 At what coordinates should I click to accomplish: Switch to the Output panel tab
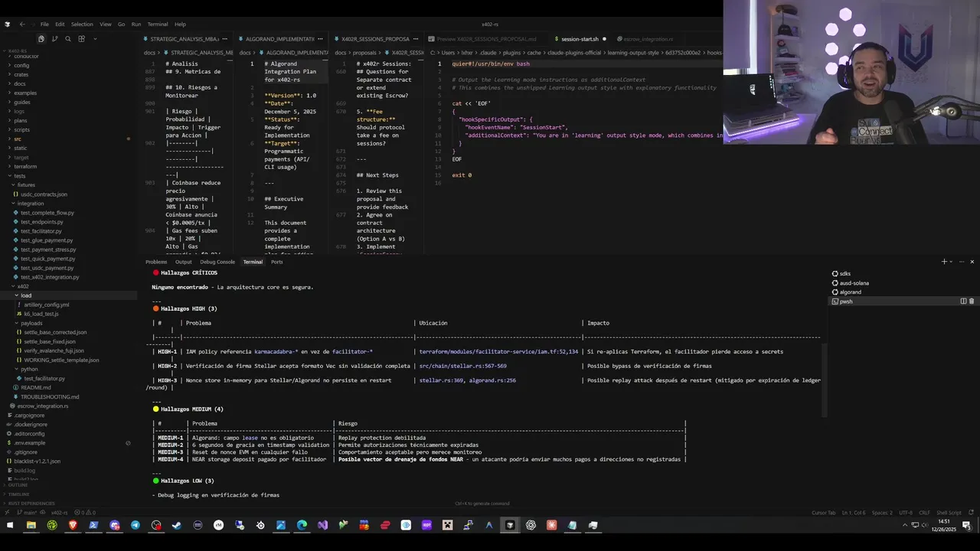pos(184,262)
